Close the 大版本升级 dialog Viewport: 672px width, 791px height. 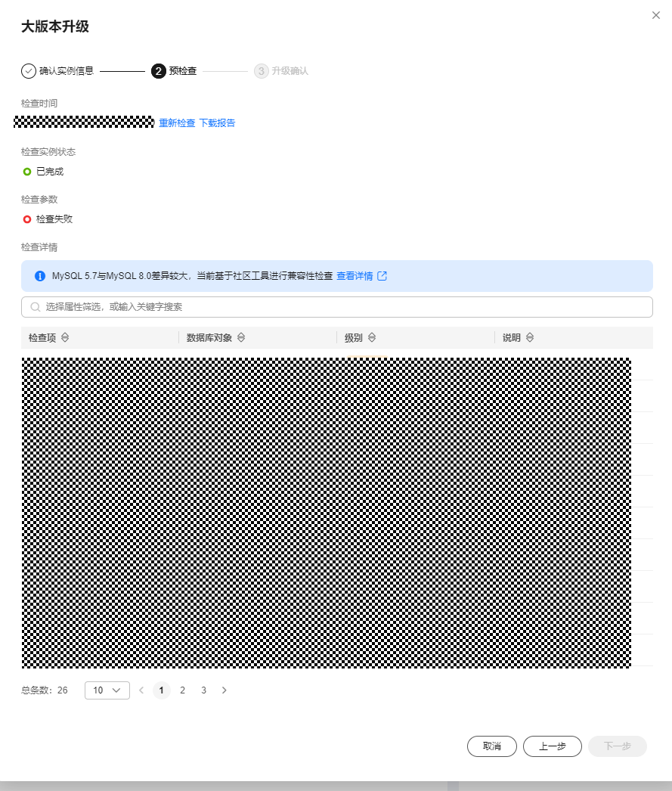coord(656,15)
